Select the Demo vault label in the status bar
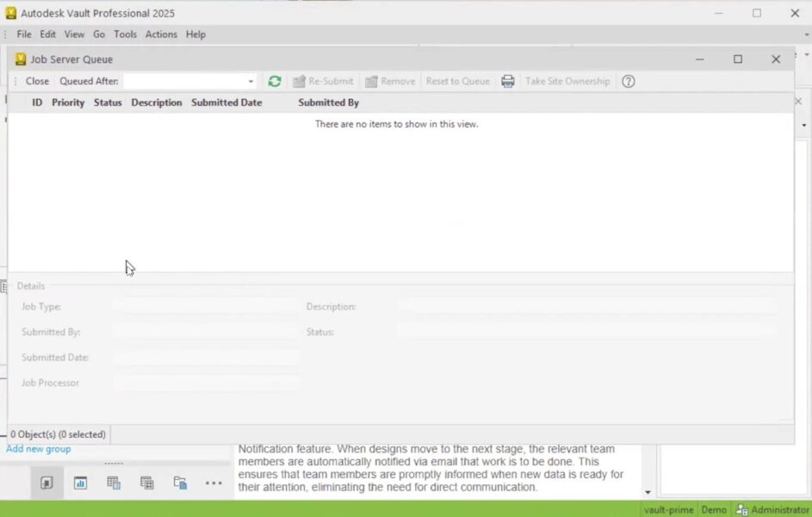 click(x=713, y=508)
